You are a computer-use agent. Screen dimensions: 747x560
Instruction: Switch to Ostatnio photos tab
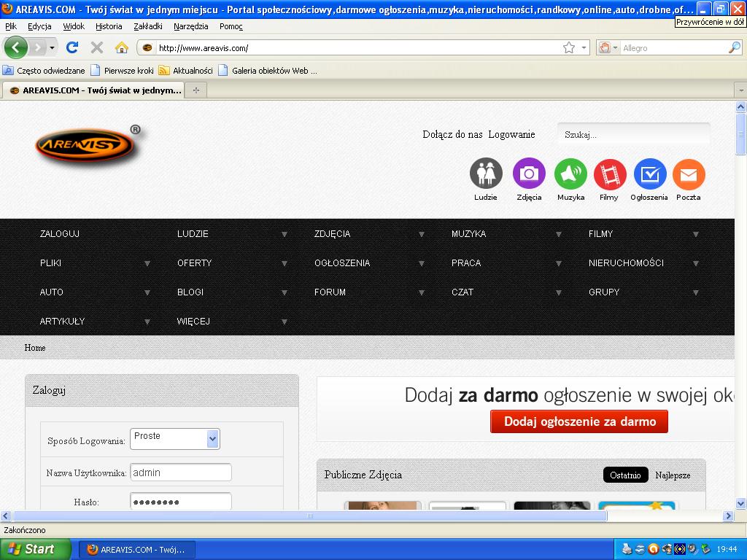[625, 475]
